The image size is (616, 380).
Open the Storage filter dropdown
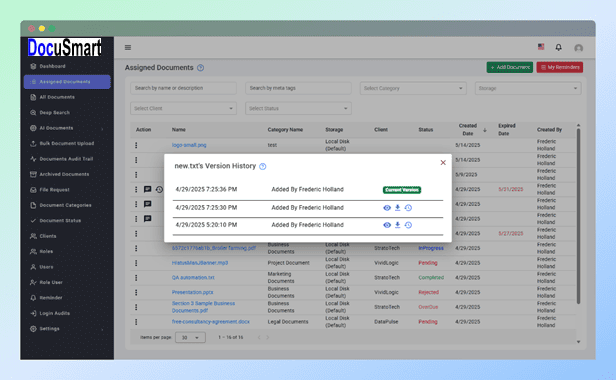[528, 88]
